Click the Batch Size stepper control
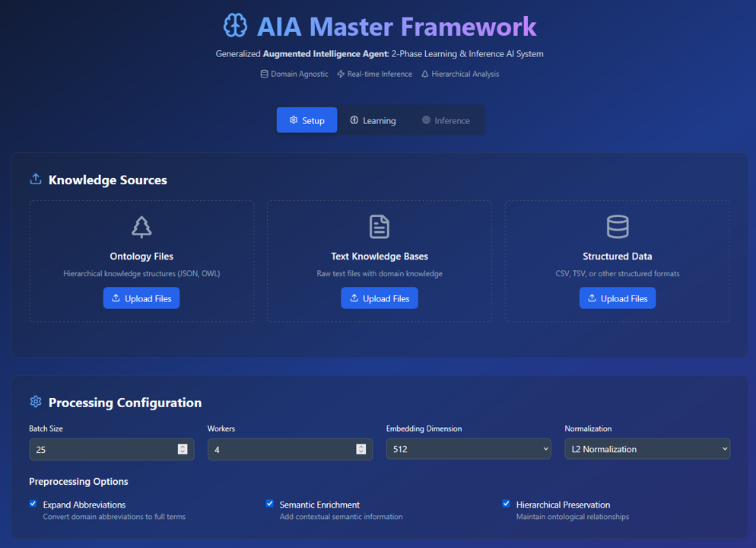Screen dimensions: 756x548 coord(183,449)
